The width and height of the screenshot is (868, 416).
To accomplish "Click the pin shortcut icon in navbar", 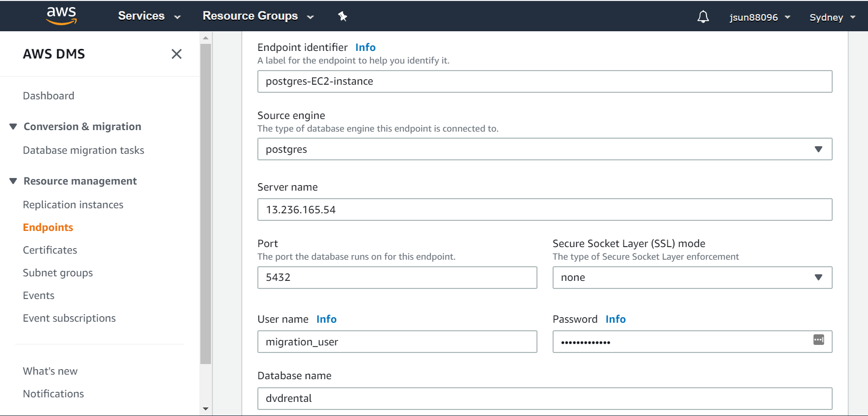I will point(343,16).
